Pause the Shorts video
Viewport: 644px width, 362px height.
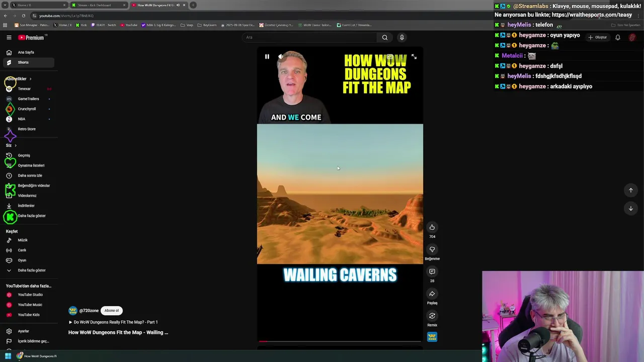[x=267, y=57]
